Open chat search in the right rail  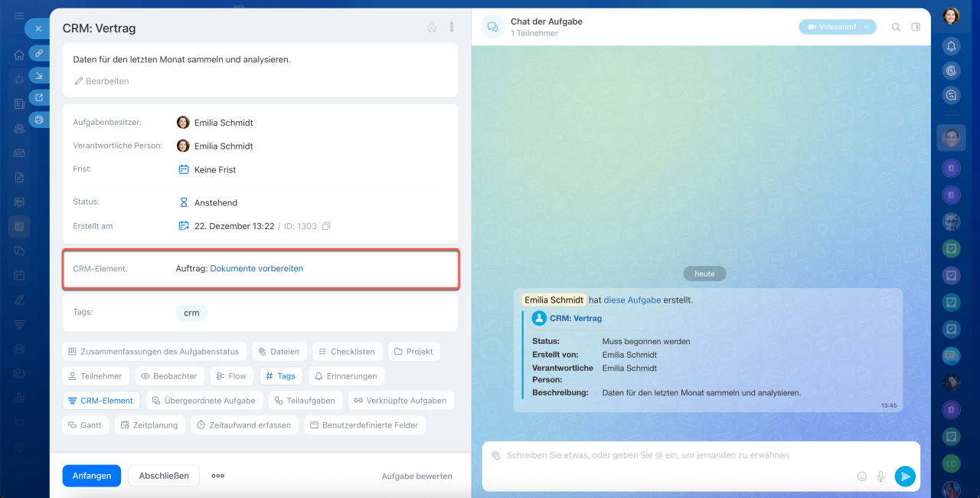(x=951, y=95)
